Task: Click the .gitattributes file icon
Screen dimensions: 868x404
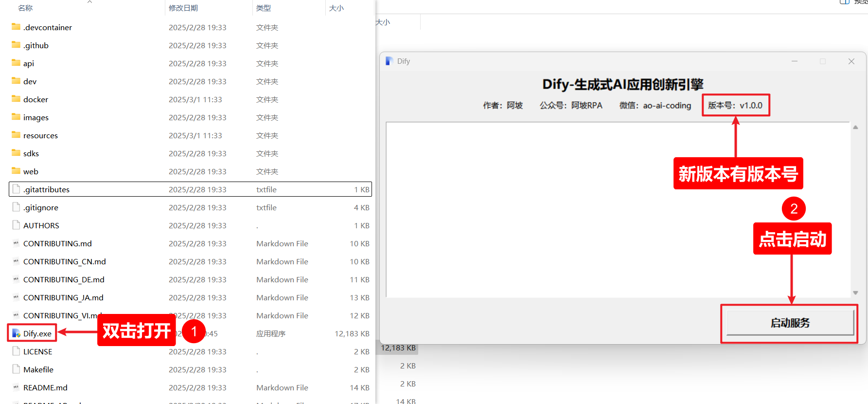Action: point(16,189)
